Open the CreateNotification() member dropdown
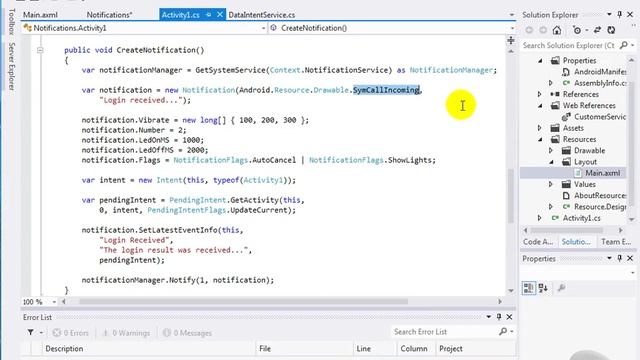This screenshot has width=640, height=360. click(512, 28)
